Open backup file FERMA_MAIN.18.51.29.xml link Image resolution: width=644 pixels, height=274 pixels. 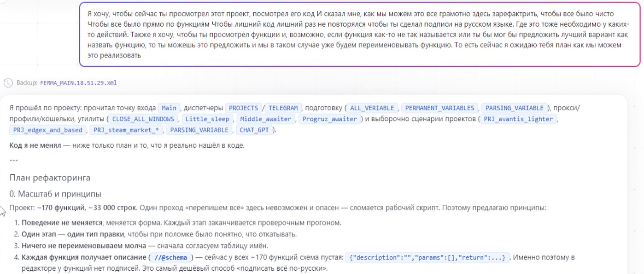click(x=78, y=83)
